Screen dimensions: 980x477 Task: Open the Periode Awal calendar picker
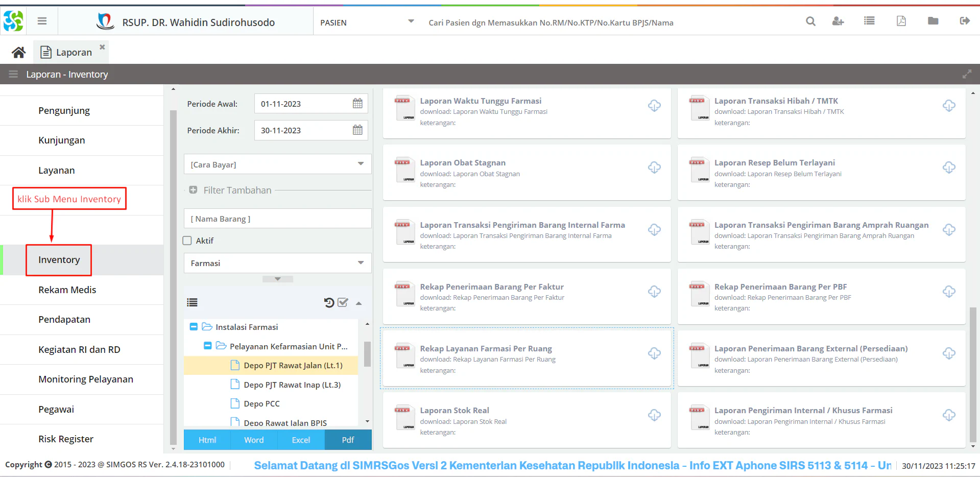357,104
